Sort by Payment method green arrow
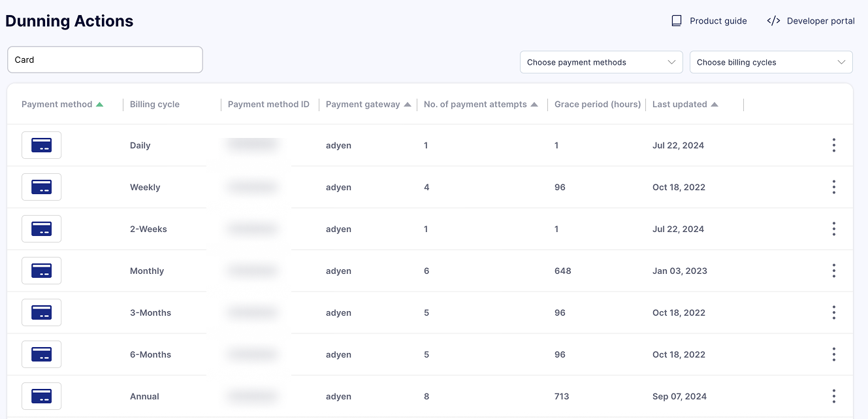This screenshot has height=419, width=868. (100, 104)
